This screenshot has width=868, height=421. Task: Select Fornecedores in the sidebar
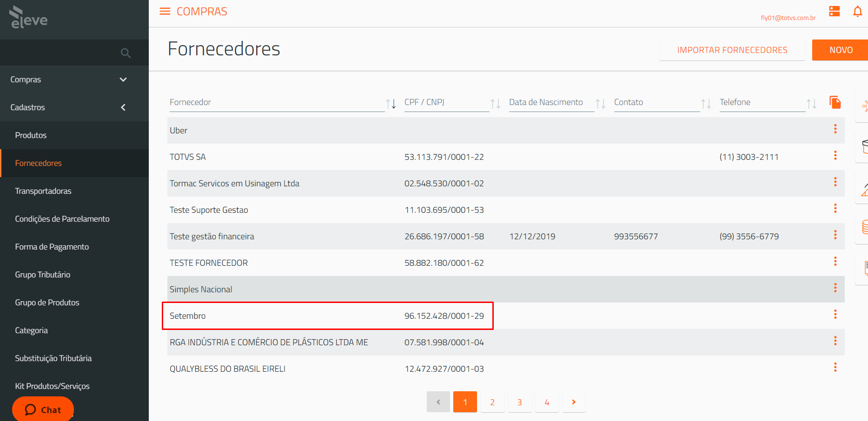coord(74,163)
